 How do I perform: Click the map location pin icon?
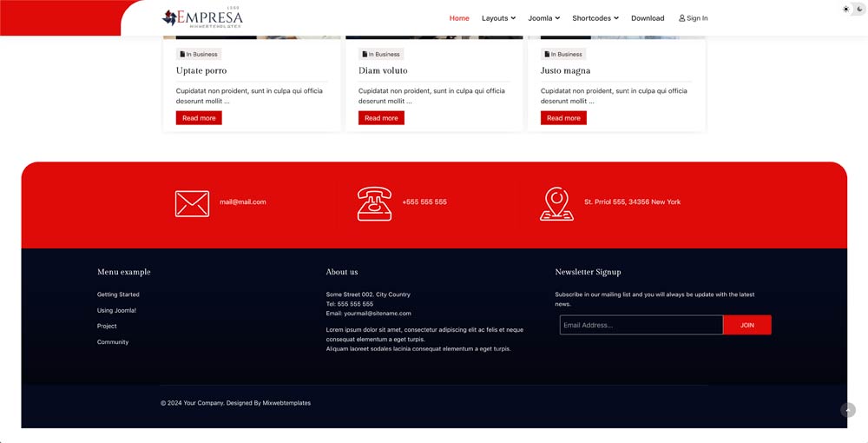click(556, 203)
